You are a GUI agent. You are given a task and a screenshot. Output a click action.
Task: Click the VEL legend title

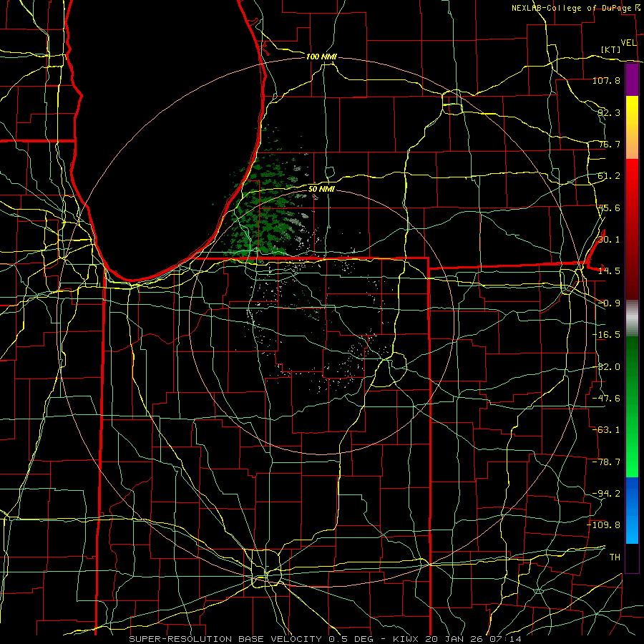click(x=629, y=43)
